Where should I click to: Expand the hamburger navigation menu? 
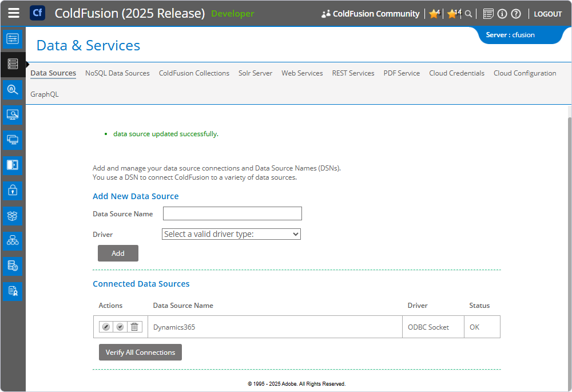(13, 13)
